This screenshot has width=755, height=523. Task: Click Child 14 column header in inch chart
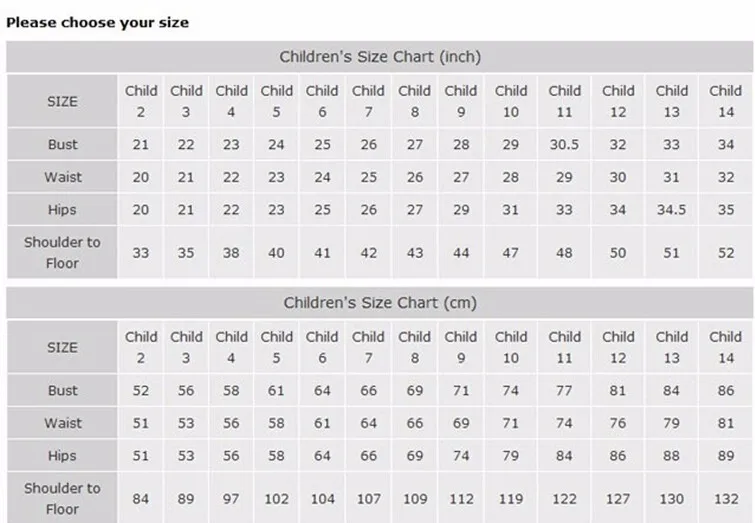pos(726,101)
